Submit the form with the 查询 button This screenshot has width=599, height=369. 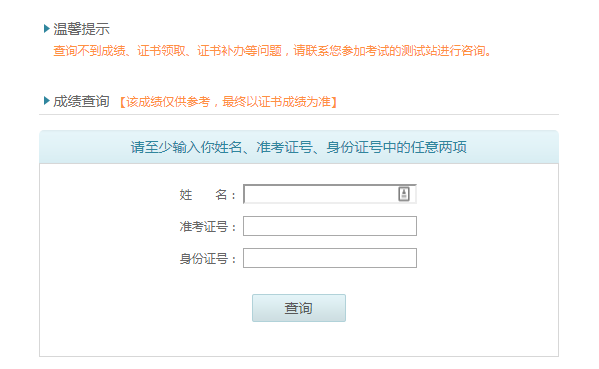[x=299, y=308]
